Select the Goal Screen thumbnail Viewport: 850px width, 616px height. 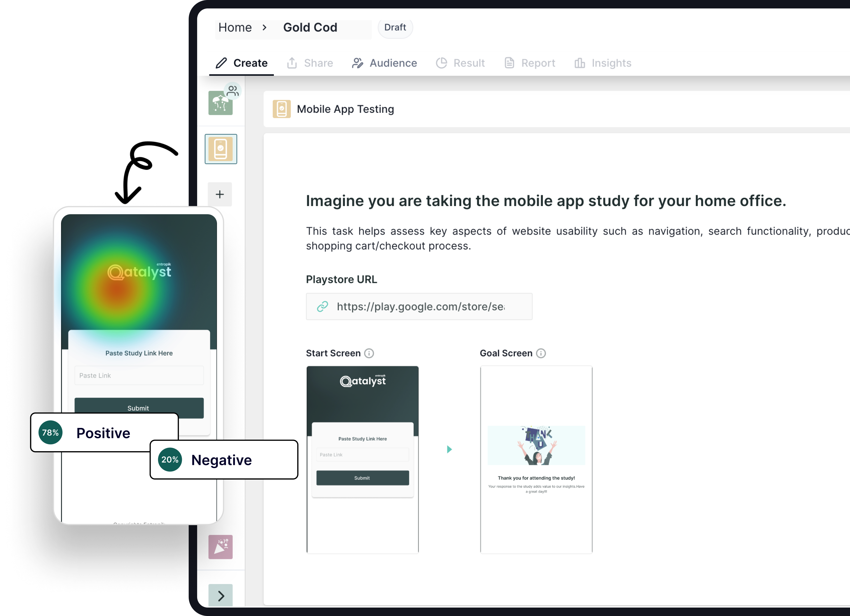point(536,460)
